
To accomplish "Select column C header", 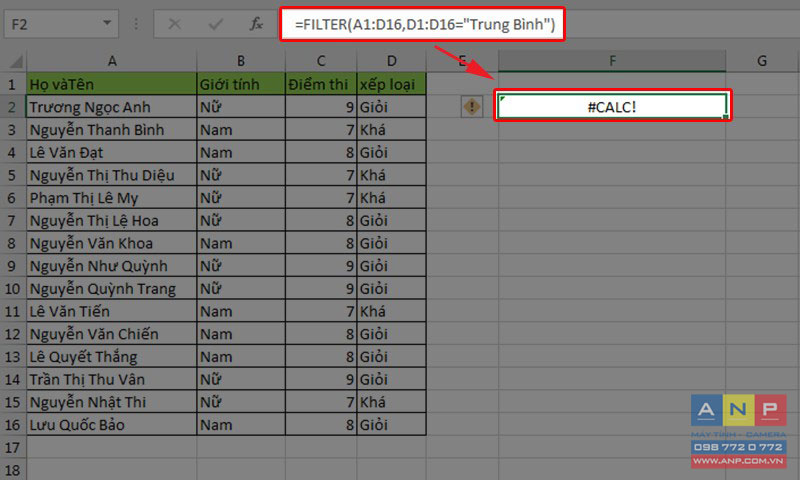I will (321, 61).
